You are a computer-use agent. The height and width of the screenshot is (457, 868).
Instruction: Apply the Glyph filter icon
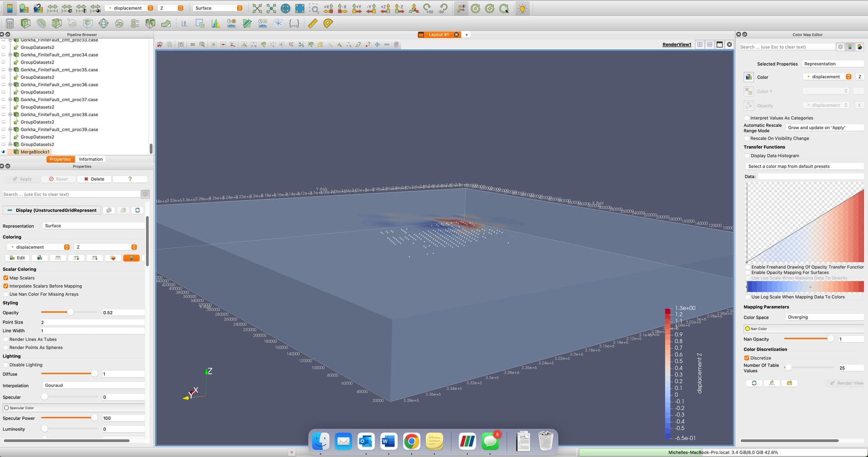point(104,24)
